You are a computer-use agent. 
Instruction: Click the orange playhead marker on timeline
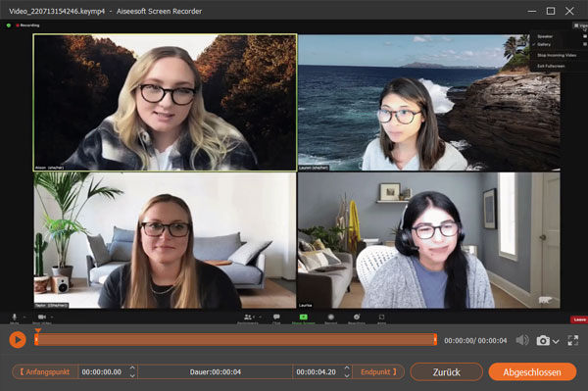37,330
